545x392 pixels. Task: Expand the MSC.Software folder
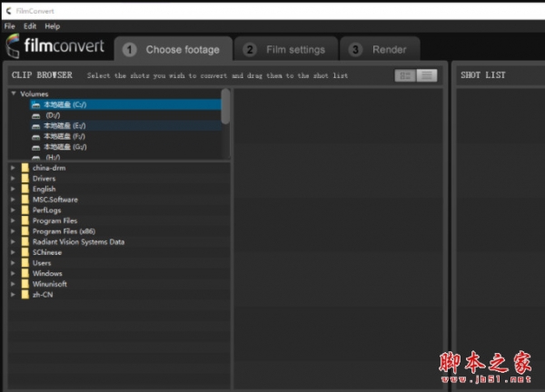coord(13,200)
